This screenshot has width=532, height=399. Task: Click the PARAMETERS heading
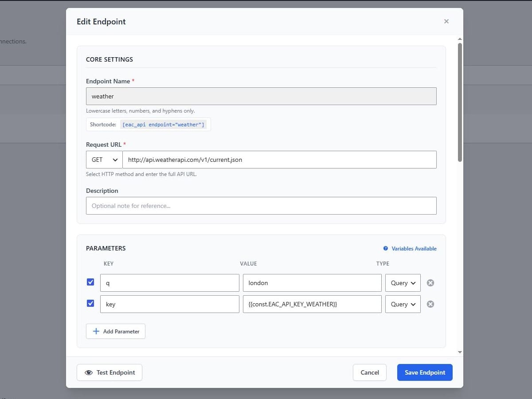coord(106,248)
